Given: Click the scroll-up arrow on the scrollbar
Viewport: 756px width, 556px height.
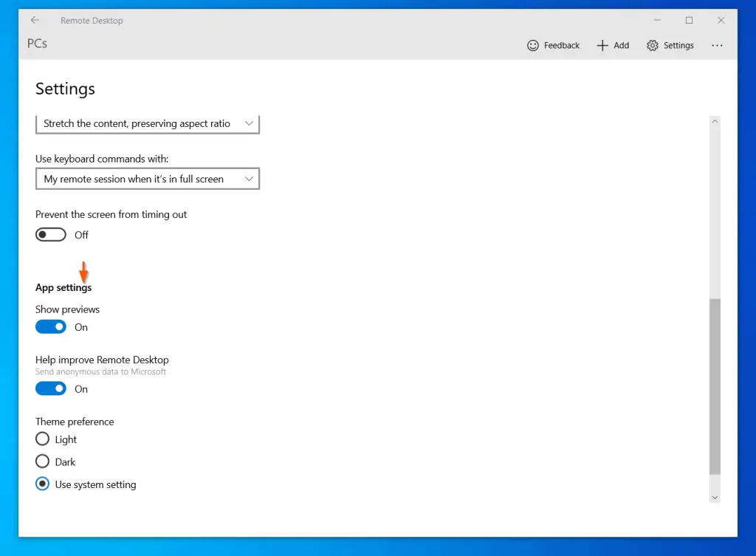Looking at the screenshot, I should [x=714, y=120].
